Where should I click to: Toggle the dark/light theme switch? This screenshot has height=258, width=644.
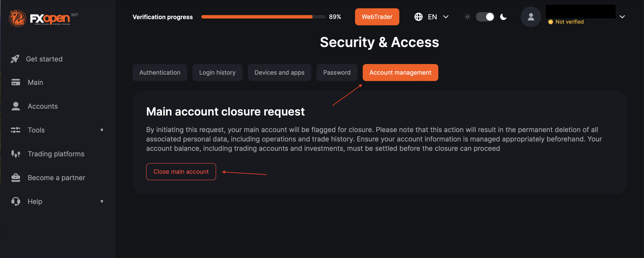(485, 17)
